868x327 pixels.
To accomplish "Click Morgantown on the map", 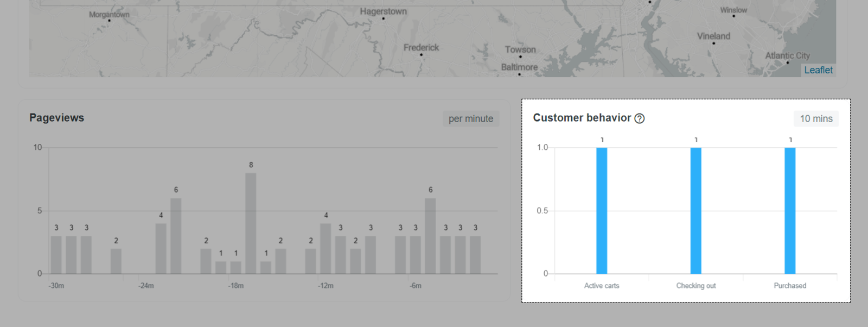I will [x=109, y=15].
